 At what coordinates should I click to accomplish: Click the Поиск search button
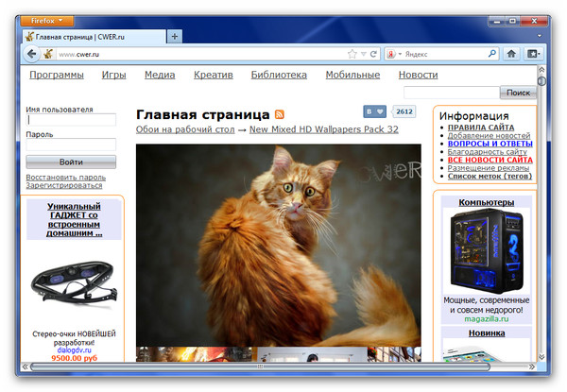pyautogui.click(x=518, y=93)
